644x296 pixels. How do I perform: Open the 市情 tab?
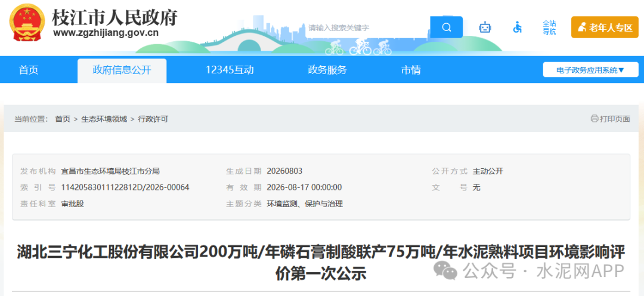tap(411, 70)
